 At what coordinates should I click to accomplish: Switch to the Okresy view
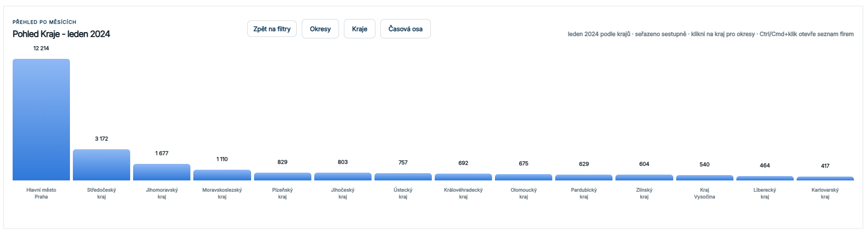pyautogui.click(x=320, y=29)
